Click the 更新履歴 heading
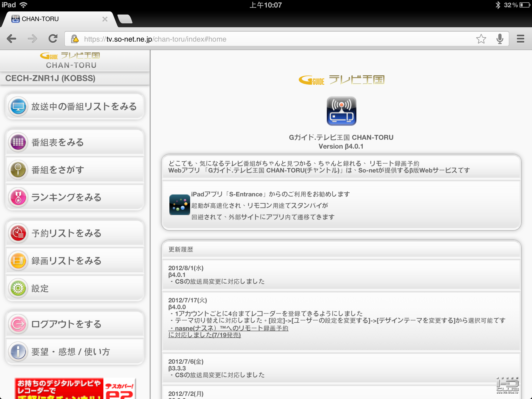 [181, 249]
